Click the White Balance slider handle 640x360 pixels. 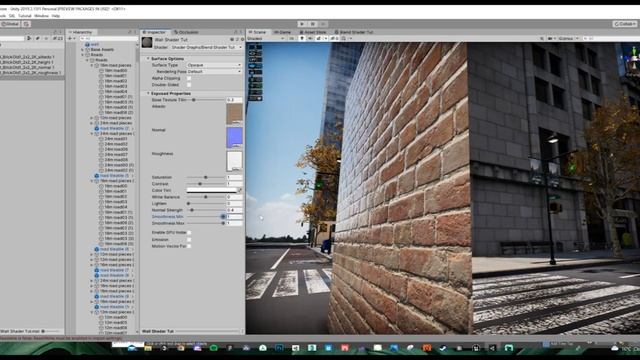click(x=206, y=197)
